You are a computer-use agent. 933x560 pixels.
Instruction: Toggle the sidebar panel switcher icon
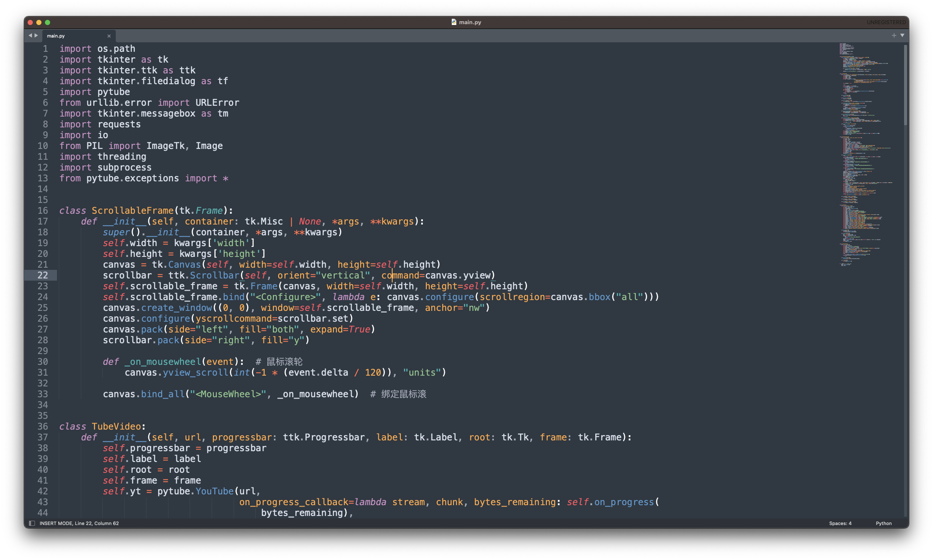pos(32,523)
